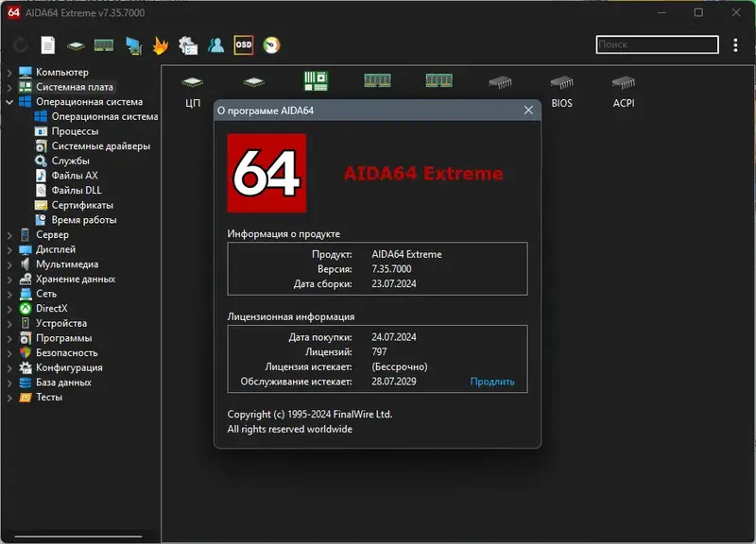Select Системные драйверы in the tree

click(x=101, y=146)
